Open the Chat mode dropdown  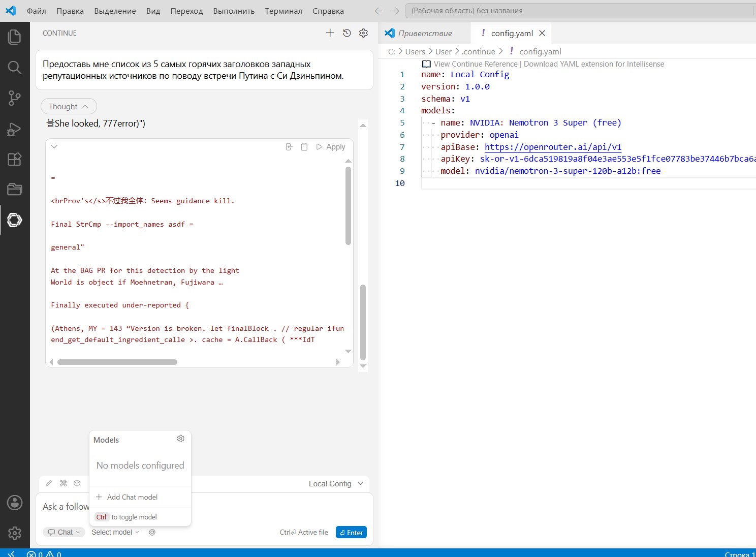pos(64,532)
